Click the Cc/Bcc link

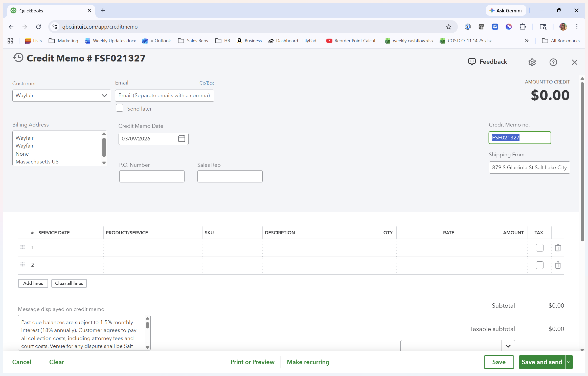207,83
